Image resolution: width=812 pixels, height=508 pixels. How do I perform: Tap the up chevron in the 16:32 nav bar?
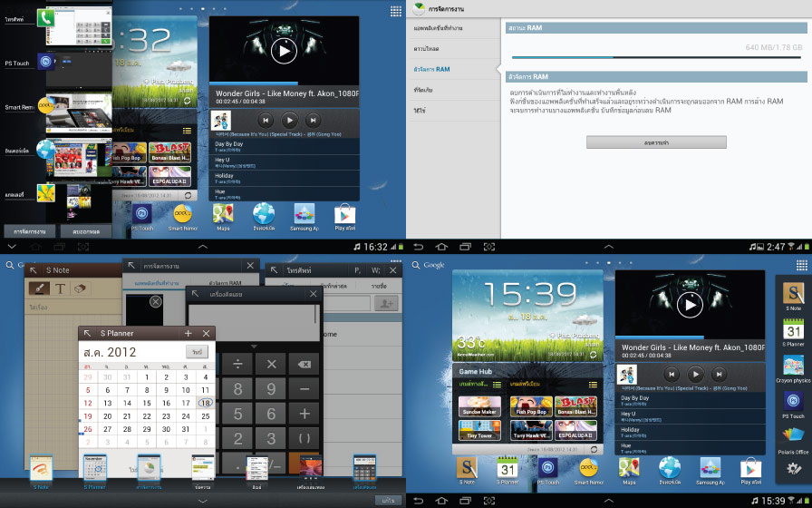tap(202, 247)
